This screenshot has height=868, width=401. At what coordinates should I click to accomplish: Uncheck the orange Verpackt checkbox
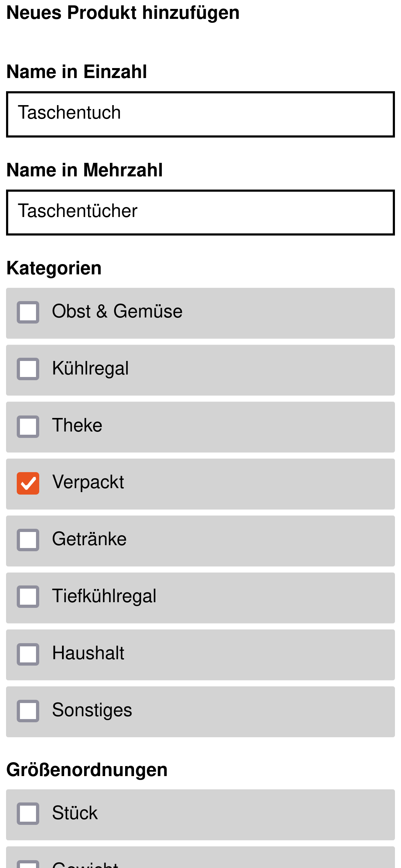(x=28, y=483)
